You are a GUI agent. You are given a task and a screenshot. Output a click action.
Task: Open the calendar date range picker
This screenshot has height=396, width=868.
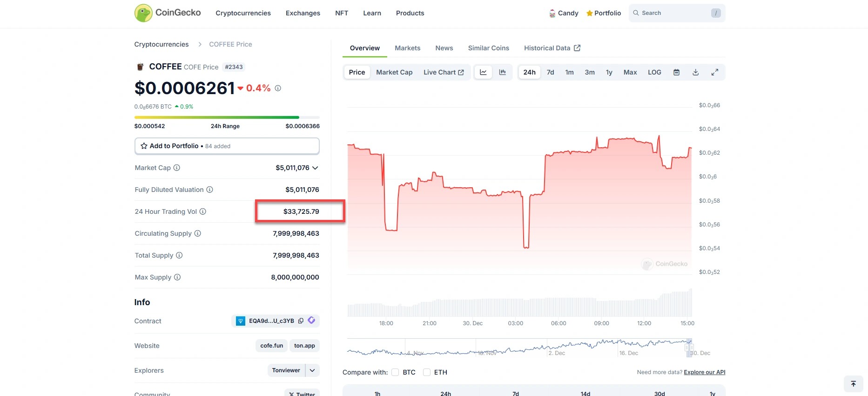click(x=676, y=72)
